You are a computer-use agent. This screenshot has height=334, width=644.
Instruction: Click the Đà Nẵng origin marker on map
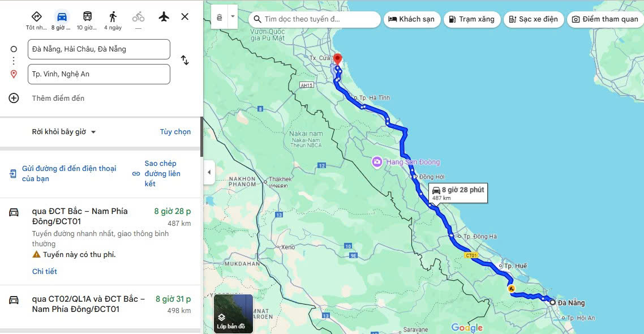pyautogui.click(x=552, y=302)
